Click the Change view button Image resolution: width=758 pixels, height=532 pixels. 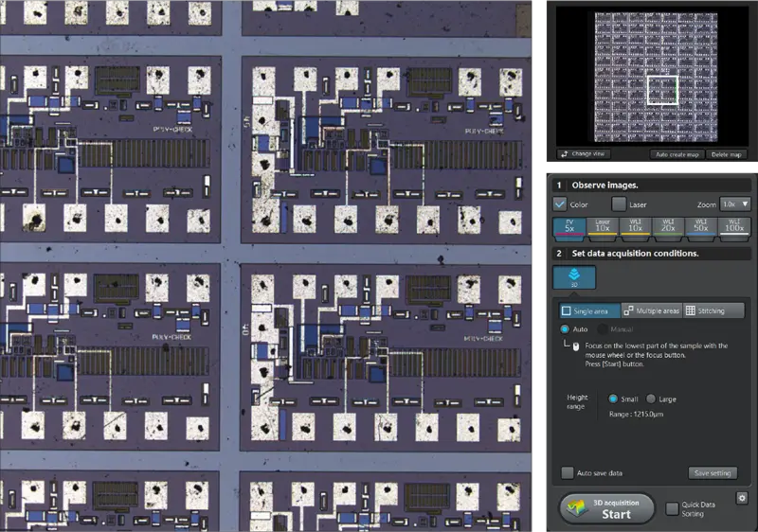coord(584,153)
